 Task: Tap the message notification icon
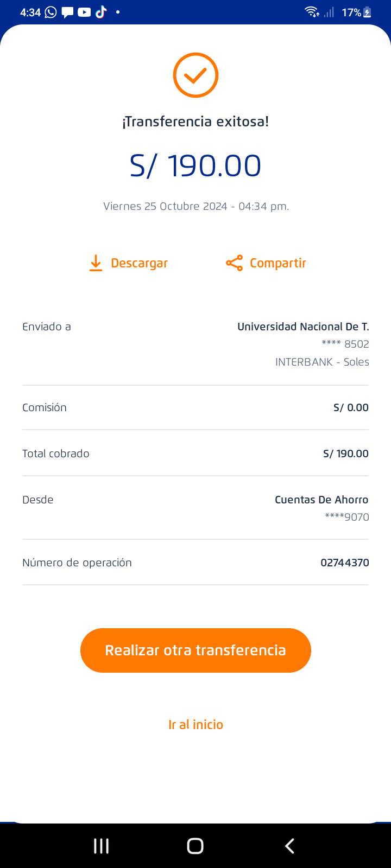67,12
